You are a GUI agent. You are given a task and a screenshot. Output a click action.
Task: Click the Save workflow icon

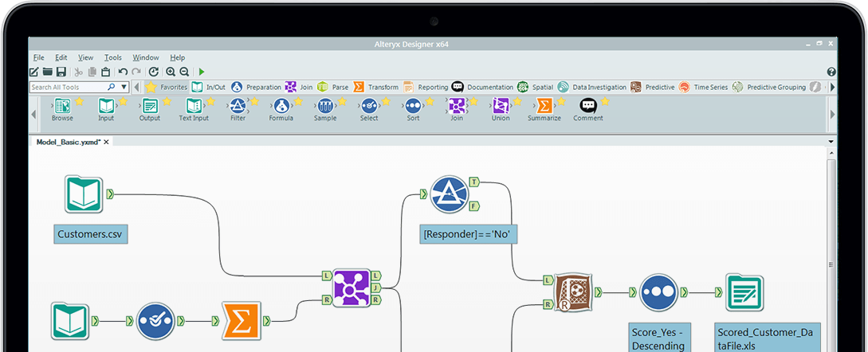(x=61, y=72)
